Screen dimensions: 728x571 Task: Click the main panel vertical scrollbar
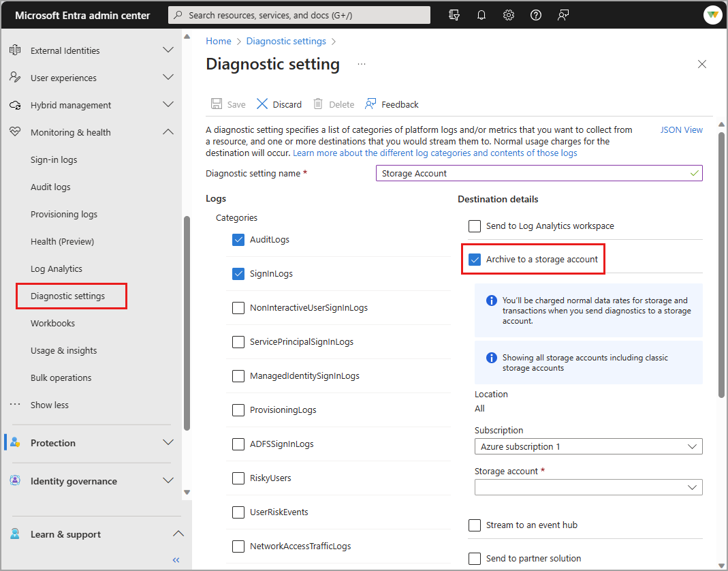click(x=722, y=266)
